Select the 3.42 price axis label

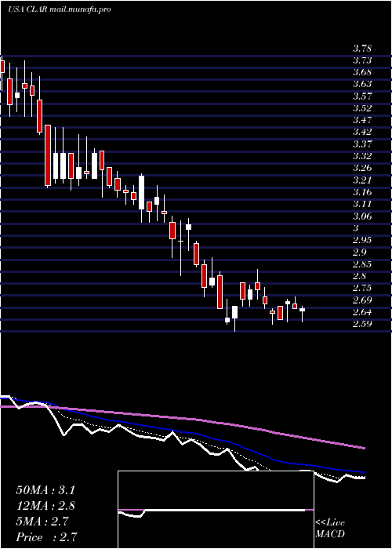pyautogui.click(x=362, y=132)
